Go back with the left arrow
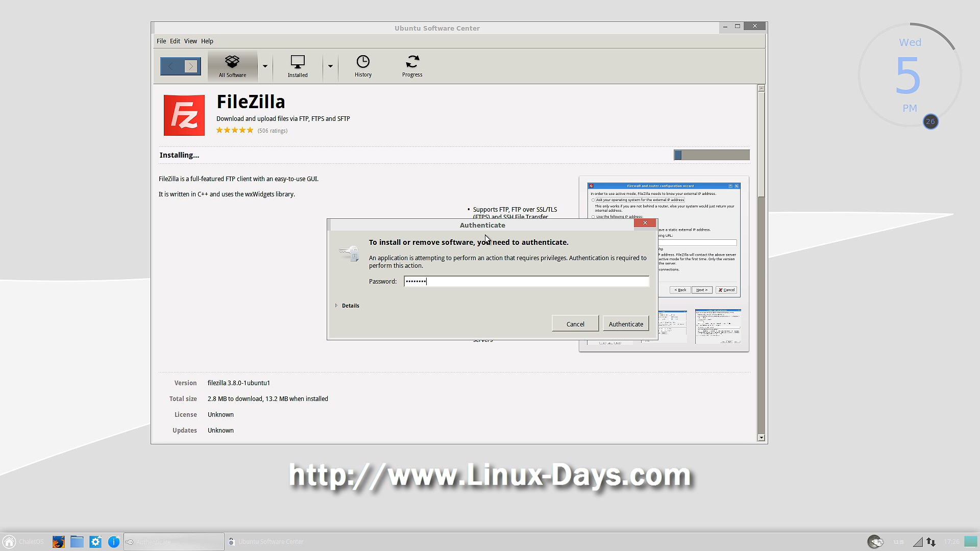The height and width of the screenshot is (551, 980). tap(171, 66)
